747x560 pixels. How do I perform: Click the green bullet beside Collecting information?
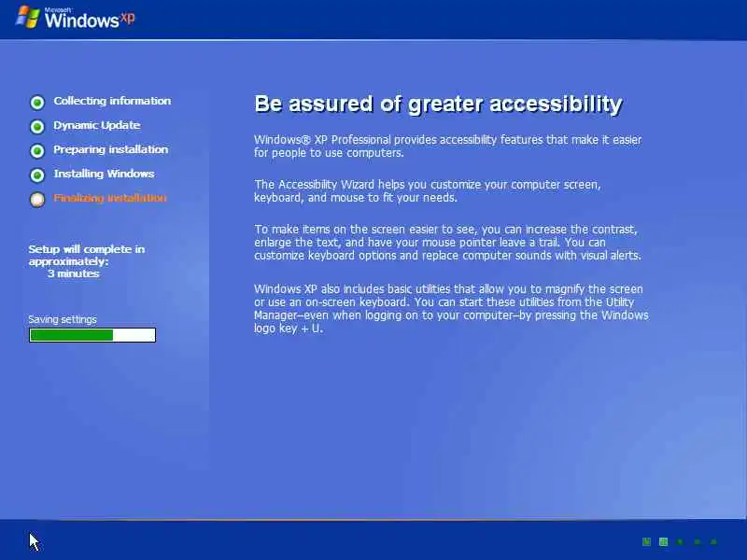pyautogui.click(x=37, y=103)
